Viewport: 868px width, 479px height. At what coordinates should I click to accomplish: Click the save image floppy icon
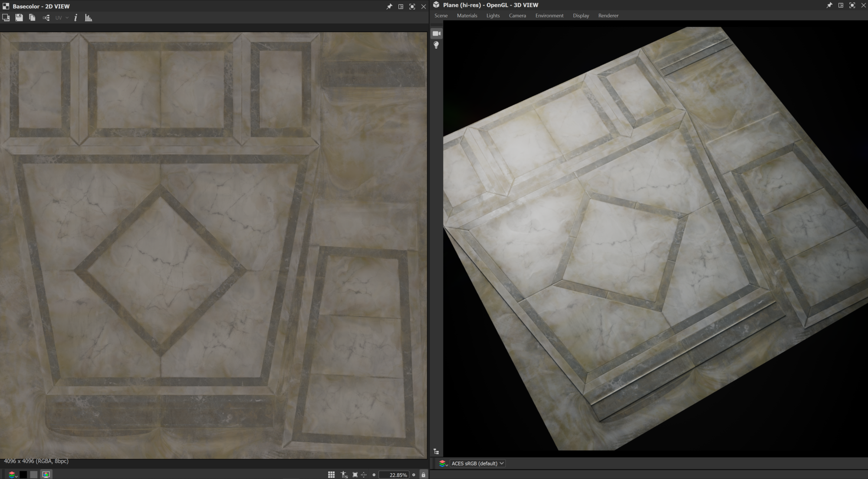click(x=19, y=18)
